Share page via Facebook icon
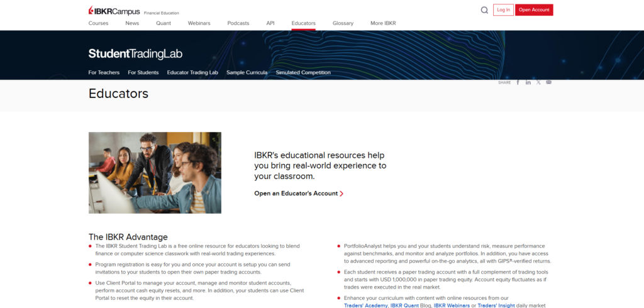644x308 pixels. click(x=518, y=82)
